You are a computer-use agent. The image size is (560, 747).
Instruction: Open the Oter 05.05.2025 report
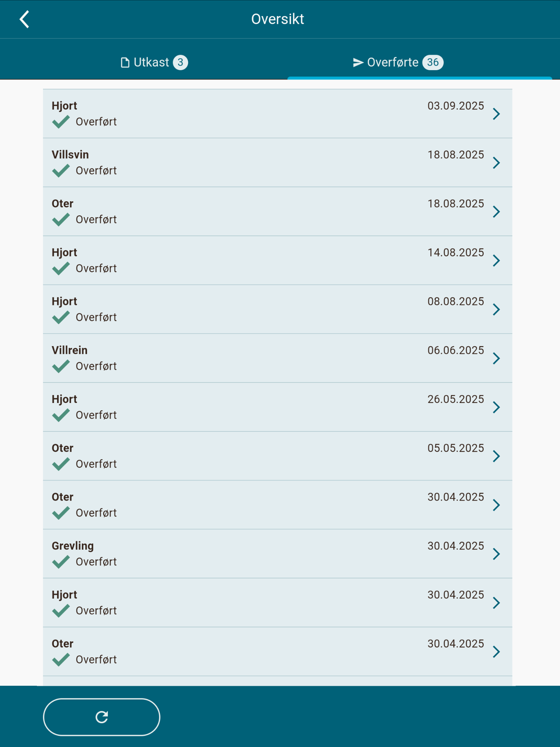(x=277, y=456)
